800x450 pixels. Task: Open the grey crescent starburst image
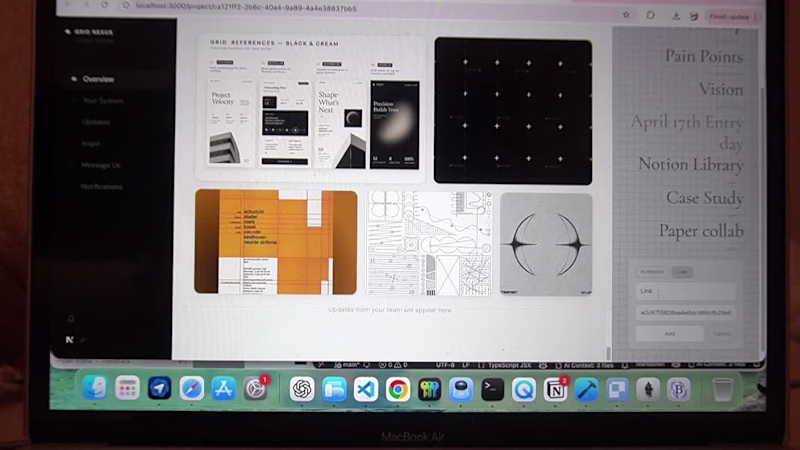coord(546,244)
